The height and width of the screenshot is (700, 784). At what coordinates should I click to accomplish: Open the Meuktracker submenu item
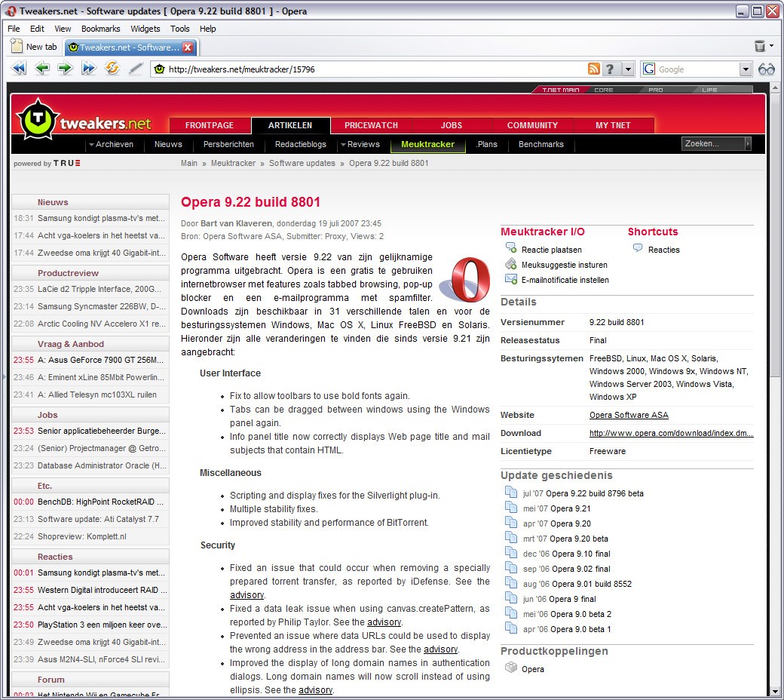[427, 144]
